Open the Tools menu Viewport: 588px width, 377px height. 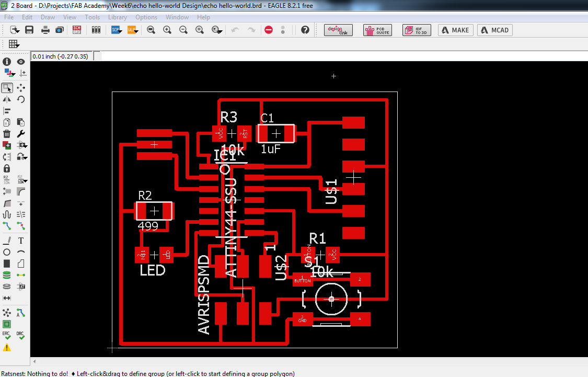pyautogui.click(x=92, y=17)
